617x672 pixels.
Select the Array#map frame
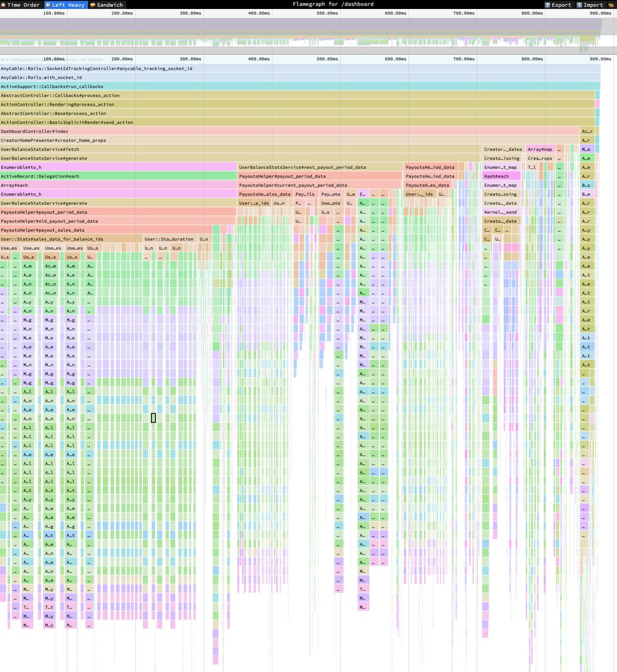coord(540,149)
